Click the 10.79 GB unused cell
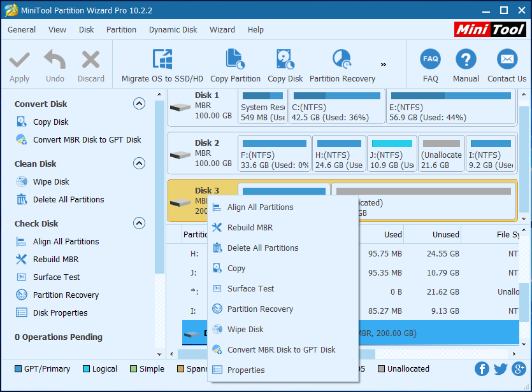 coord(443,273)
